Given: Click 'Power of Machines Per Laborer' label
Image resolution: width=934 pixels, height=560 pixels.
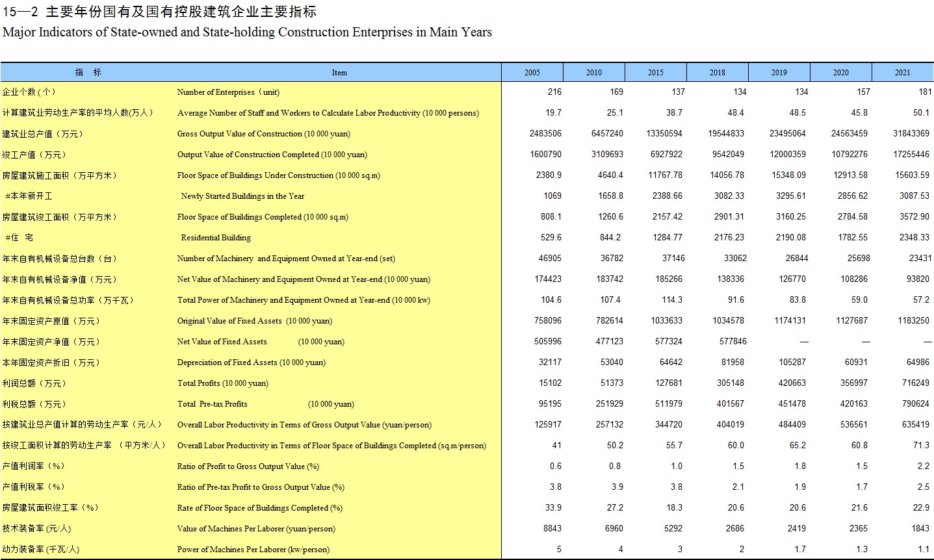Looking at the screenshot, I should (253, 550).
